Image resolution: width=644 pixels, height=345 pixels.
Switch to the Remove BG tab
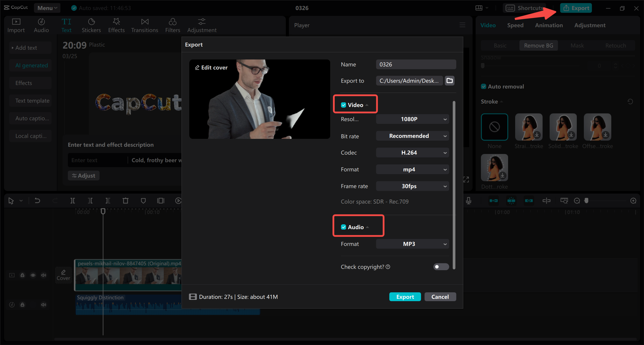click(538, 45)
